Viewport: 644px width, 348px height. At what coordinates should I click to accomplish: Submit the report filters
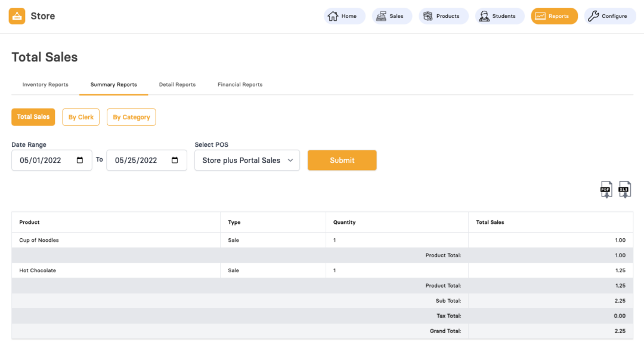(342, 161)
